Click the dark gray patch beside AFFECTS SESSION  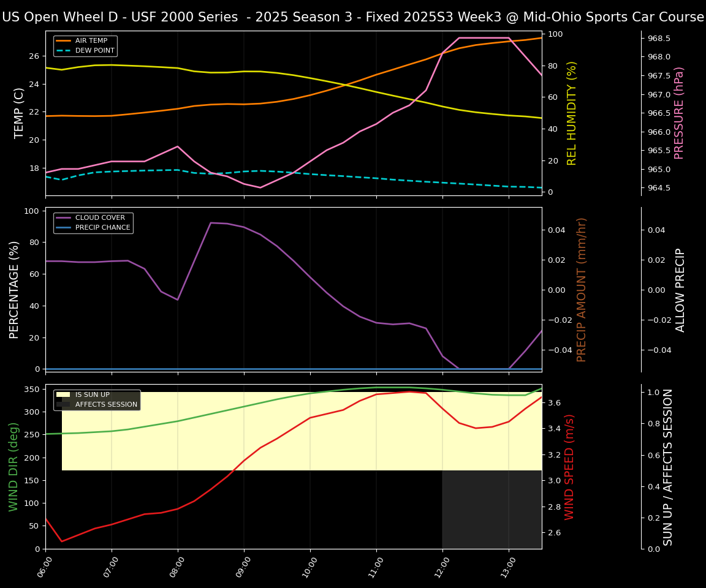64,404
